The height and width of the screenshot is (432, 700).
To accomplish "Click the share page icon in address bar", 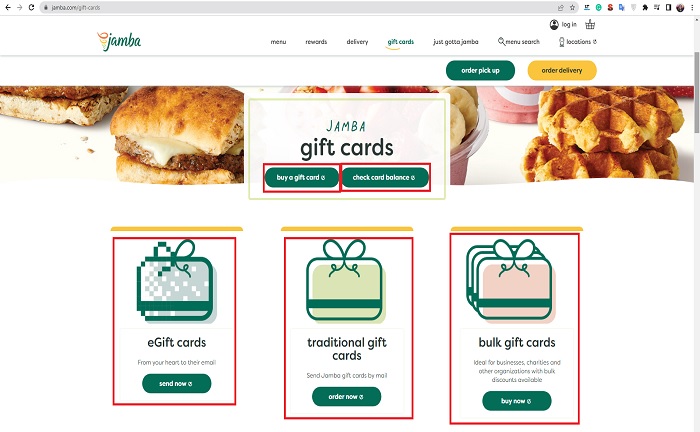I will (561, 7).
